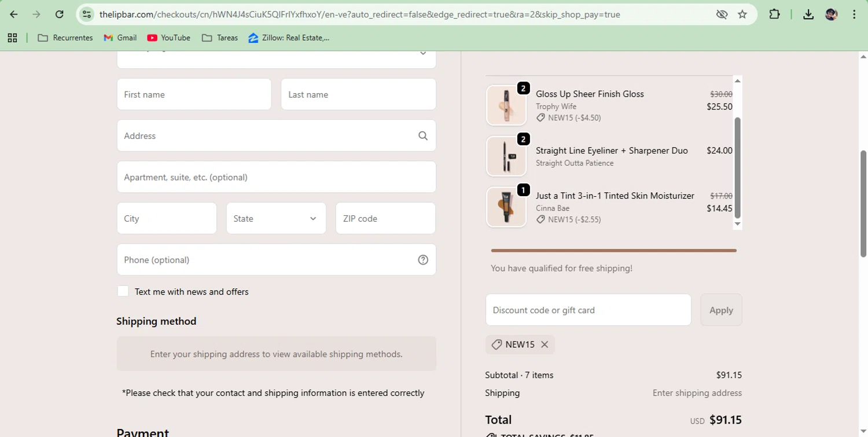Reload the checkout page

click(59, 14)
